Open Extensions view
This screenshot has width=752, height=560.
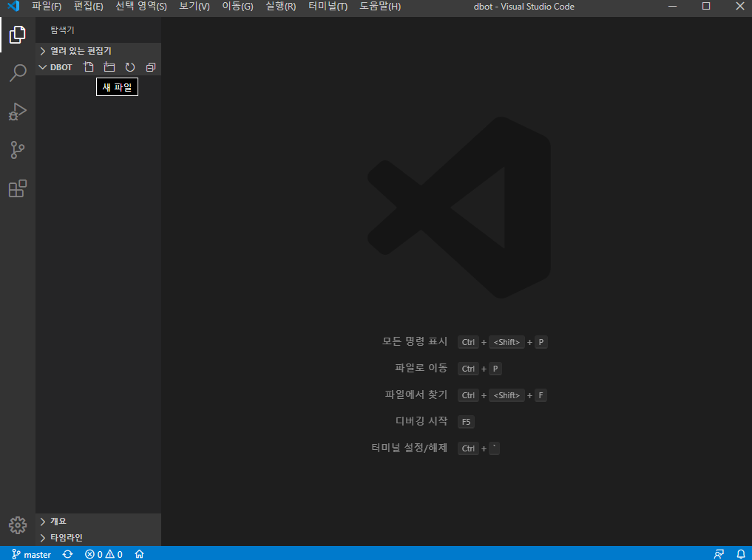pyautogui.click(x=17, y=188)
